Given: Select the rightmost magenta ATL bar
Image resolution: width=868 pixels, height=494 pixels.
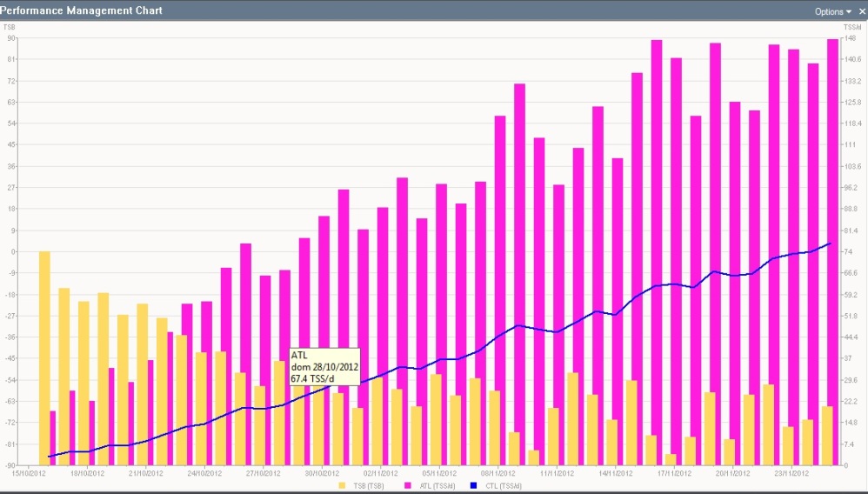Looking at the screenshot, I should 832,252.
